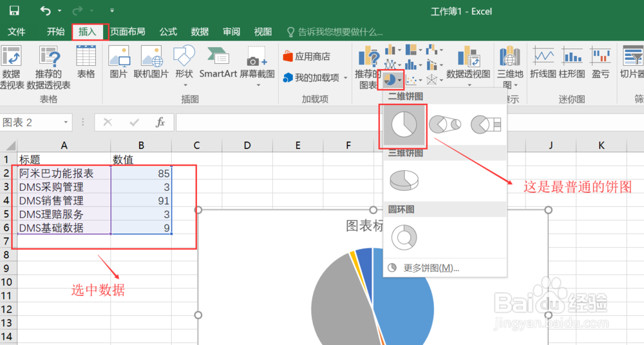Screen dimensions: 644x345
Task: Open the Undo history dropdown arrow
Action: pyautogui.click(x=59, y=11)
